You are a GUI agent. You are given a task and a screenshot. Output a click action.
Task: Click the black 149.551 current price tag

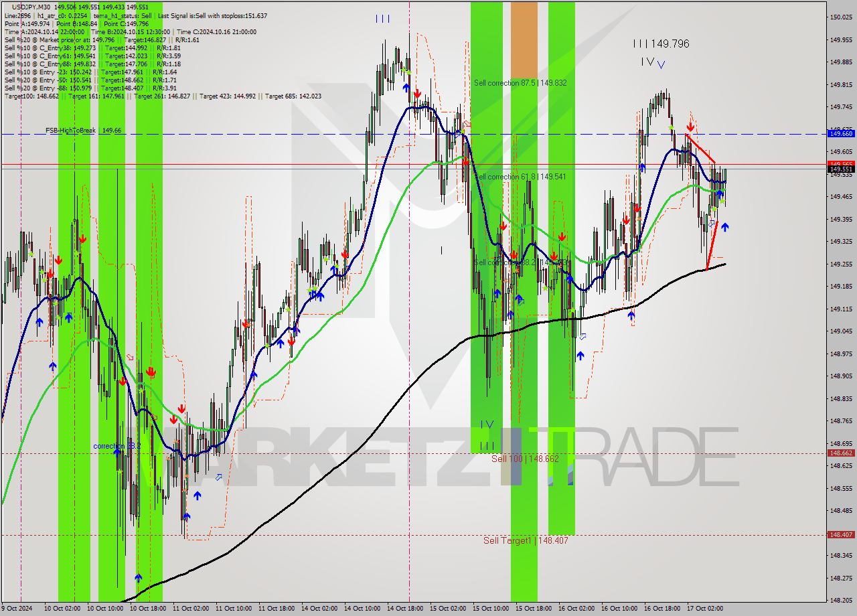[841, 169]
